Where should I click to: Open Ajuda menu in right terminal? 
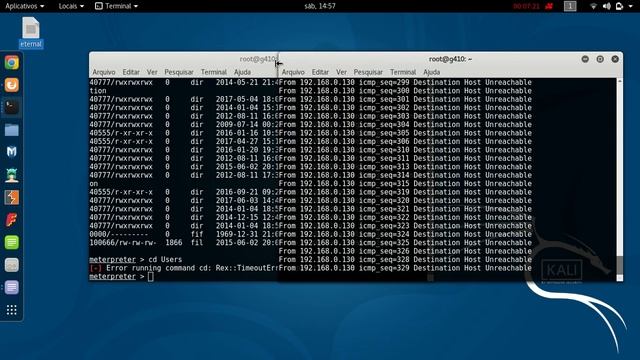pos(432,72)
